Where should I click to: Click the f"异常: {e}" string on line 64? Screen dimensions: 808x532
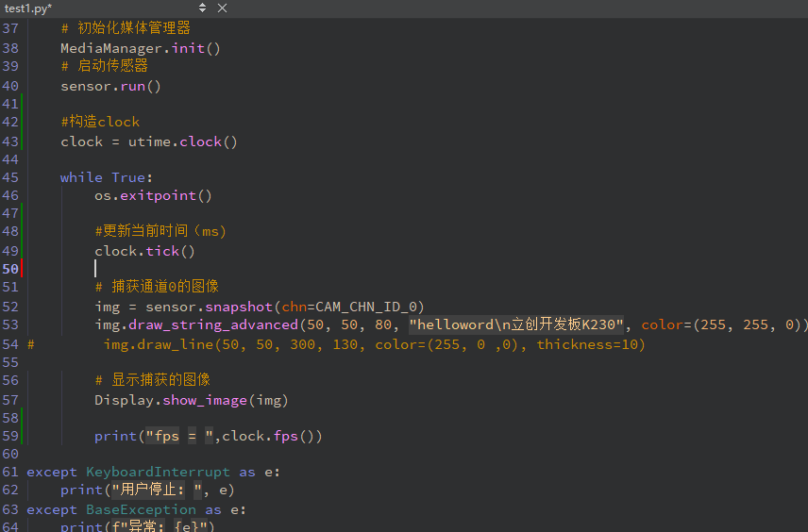159,525
